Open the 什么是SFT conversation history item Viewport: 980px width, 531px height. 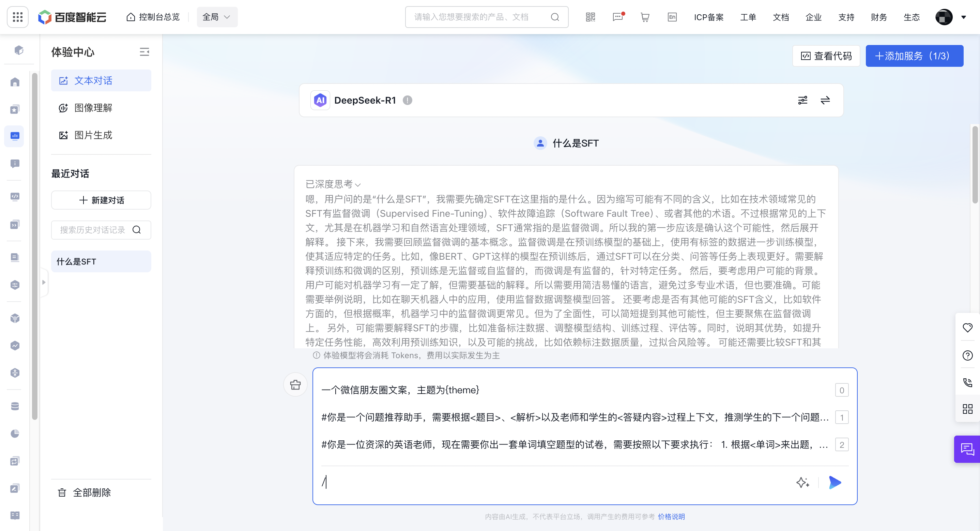pos(101,261)
